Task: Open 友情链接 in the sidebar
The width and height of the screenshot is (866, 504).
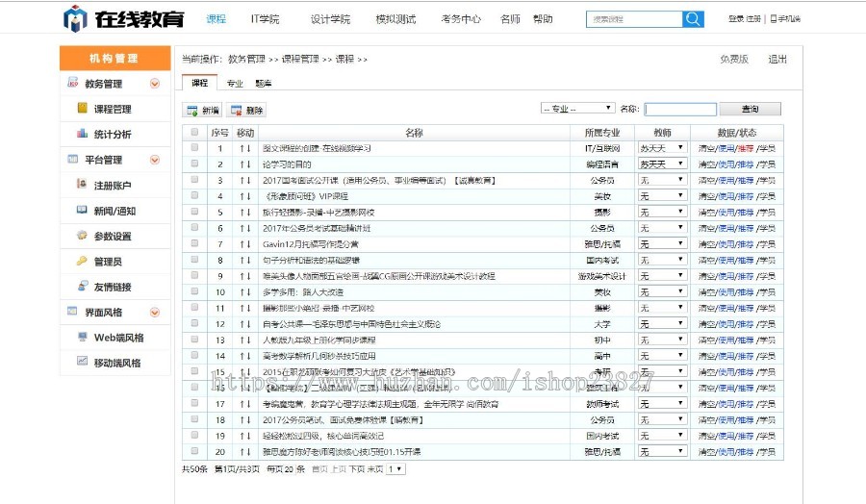Action: click(x=113, y=287)
